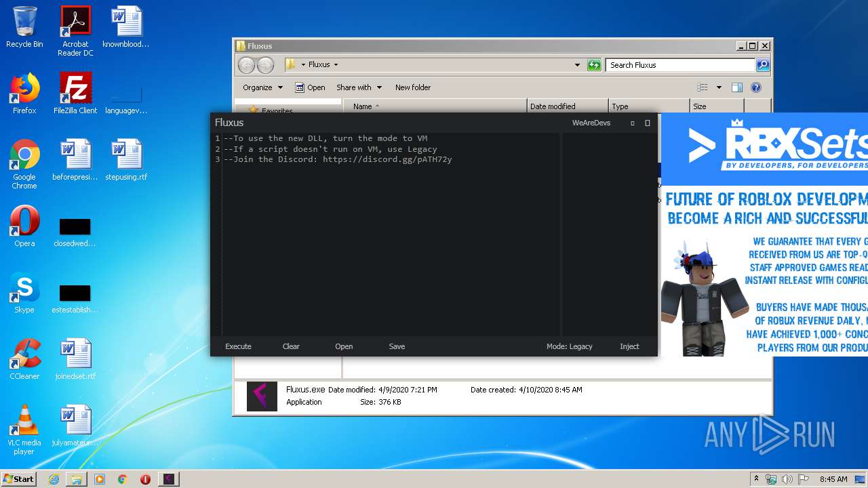
Task: Refresh the Fluxus folder view
Action: (594, 65)
